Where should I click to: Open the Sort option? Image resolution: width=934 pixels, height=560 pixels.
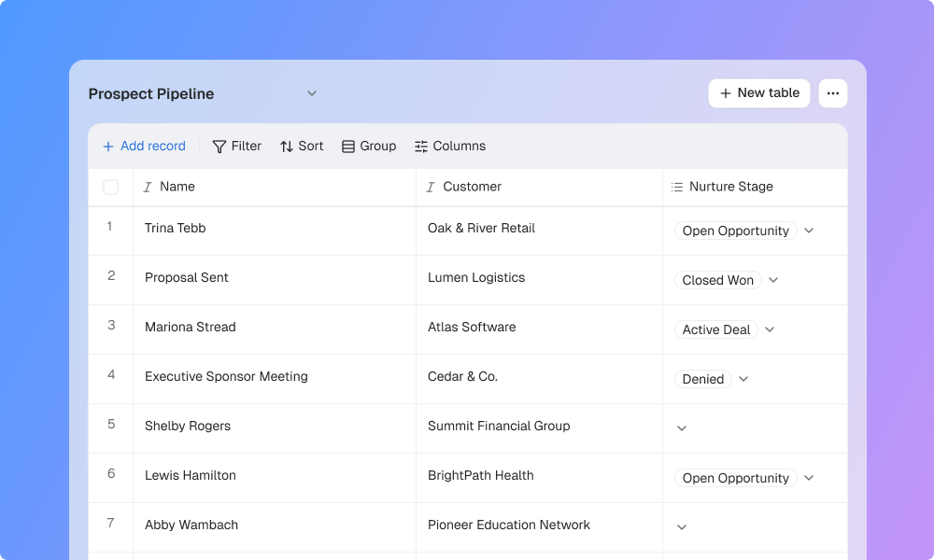(302, 146)
